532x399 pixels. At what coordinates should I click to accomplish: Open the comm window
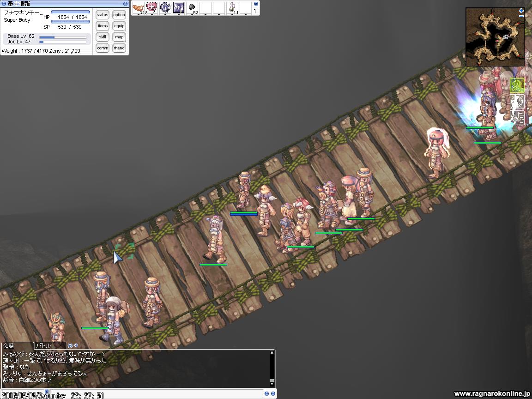103,48
